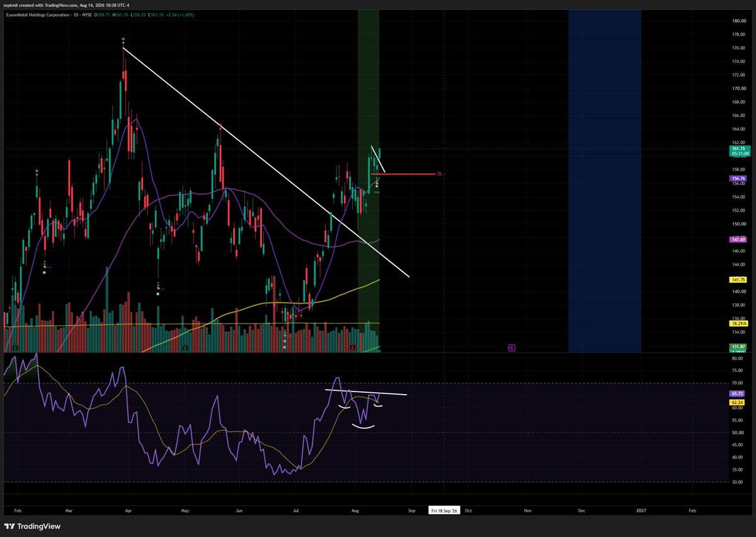Screen dimensions: 756x537
Task: Click the yellow 18.29M volume label
Action: pos(738,323)
